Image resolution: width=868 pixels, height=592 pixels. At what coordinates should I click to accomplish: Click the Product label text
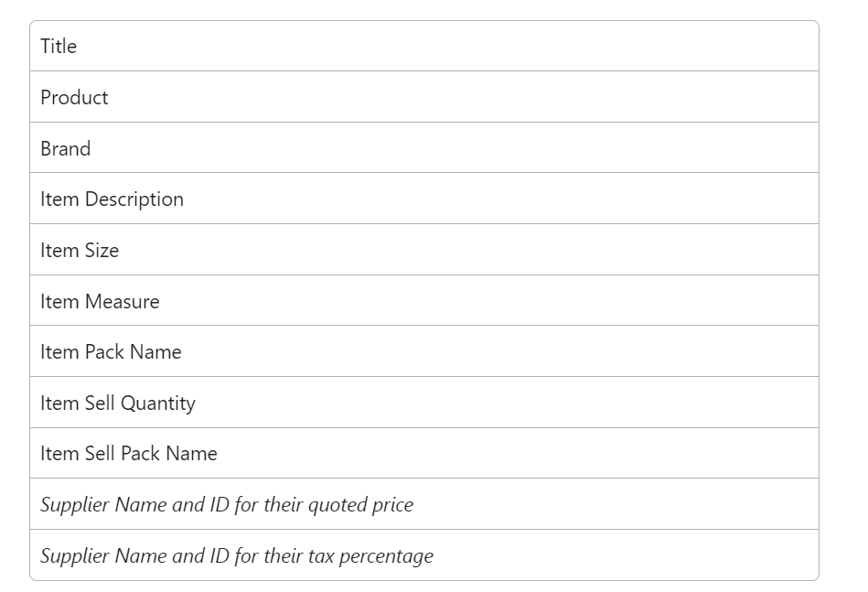point(74,98)
